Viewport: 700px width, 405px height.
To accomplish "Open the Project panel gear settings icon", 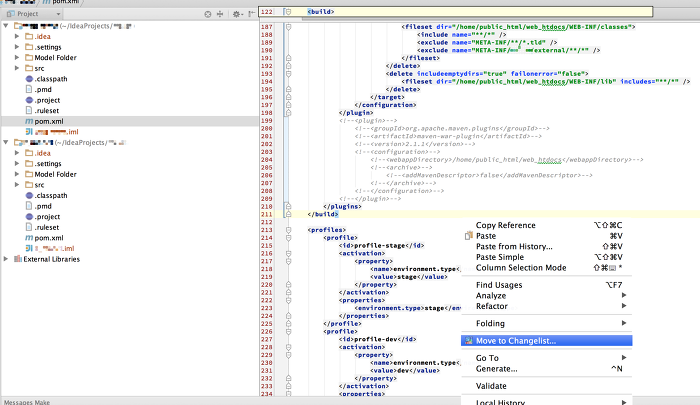I will point(236,14).
